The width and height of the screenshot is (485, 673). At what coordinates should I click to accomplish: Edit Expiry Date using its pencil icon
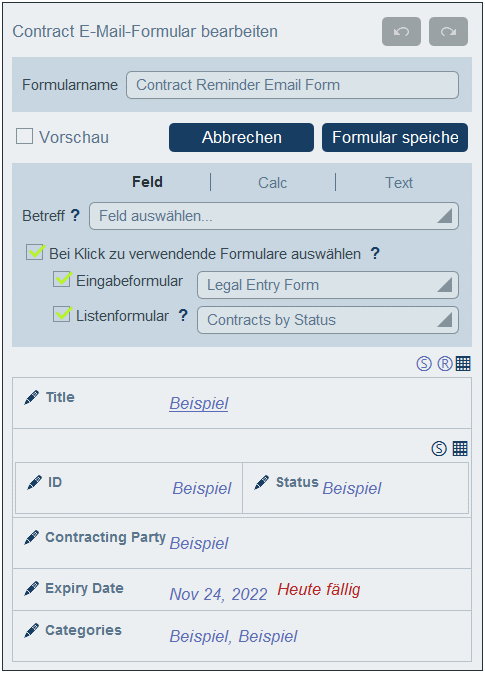pyautogui.click(x=32, y=588)
